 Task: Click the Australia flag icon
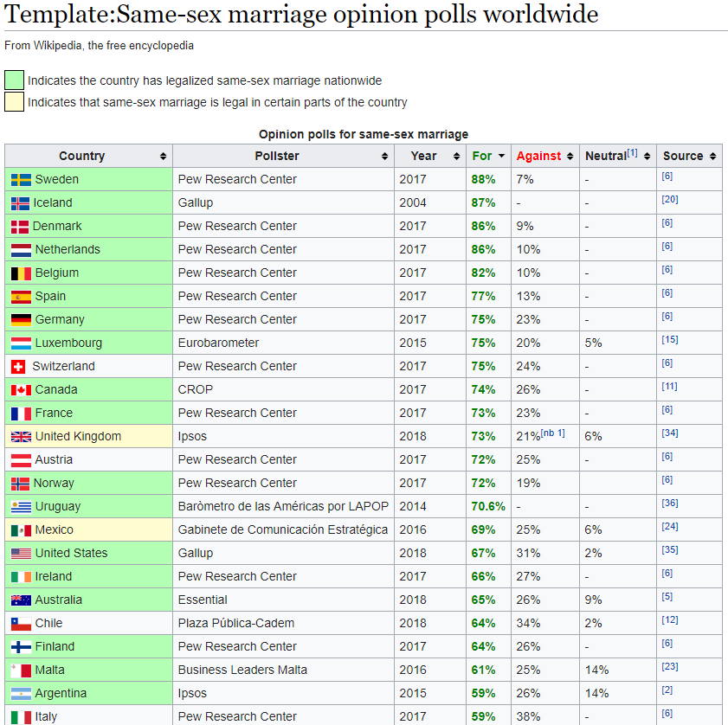point(20,600)
